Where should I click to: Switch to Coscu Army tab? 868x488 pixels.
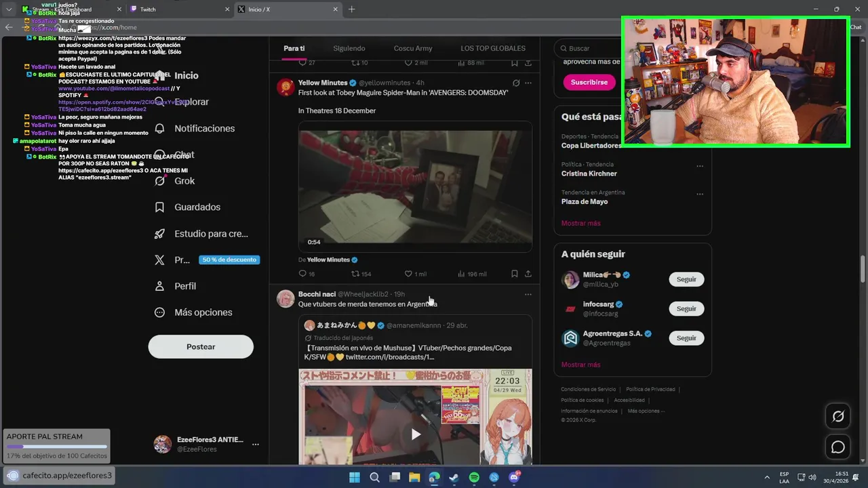412,48
